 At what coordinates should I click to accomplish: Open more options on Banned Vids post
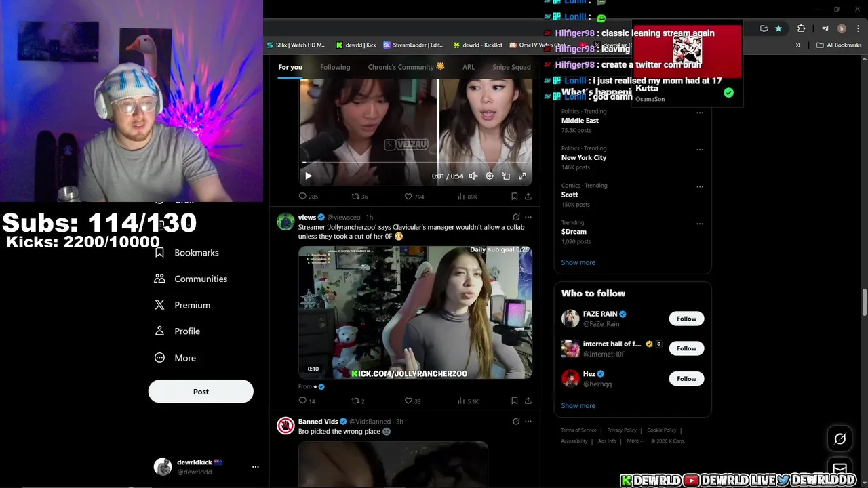(x=528, y=422)
